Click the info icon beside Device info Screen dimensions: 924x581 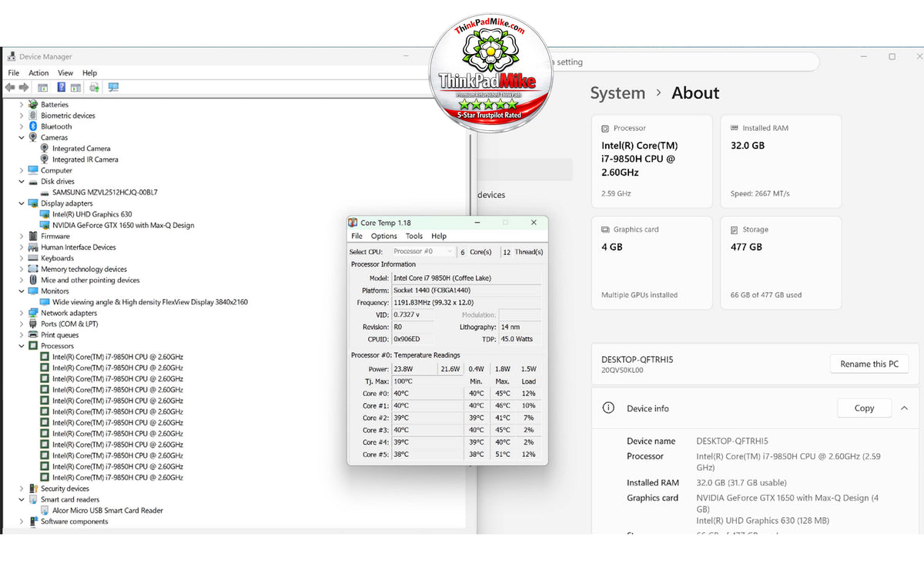(608, 408)
